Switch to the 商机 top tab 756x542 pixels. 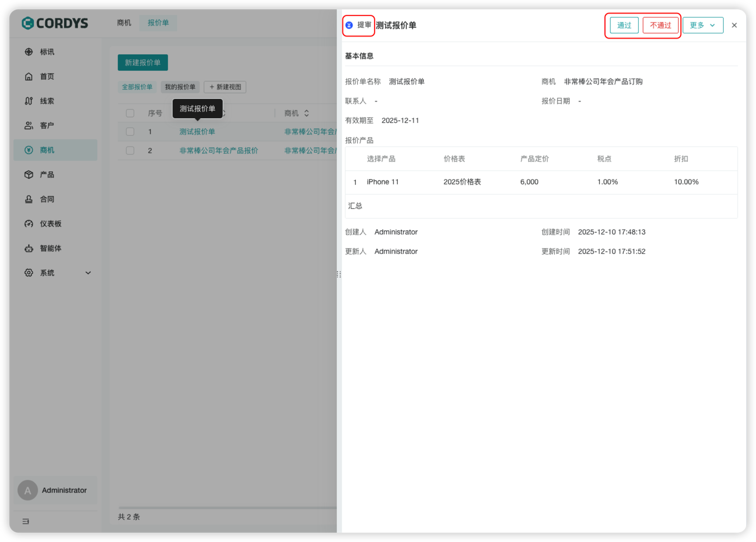tap(124, 23)
